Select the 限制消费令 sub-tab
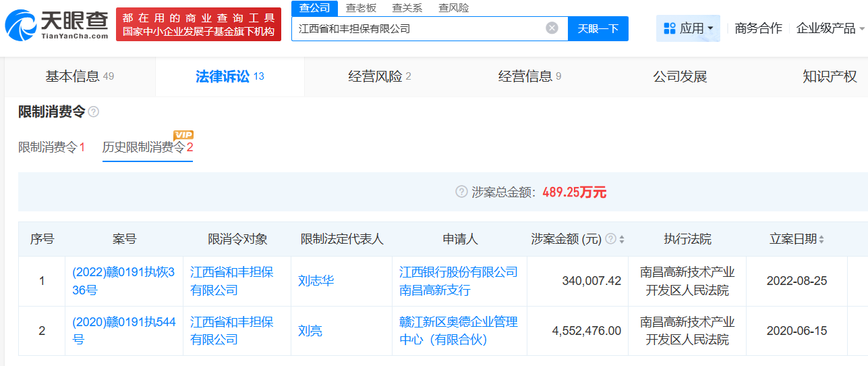Screen dimensions: 868x366 pos(51,147)
